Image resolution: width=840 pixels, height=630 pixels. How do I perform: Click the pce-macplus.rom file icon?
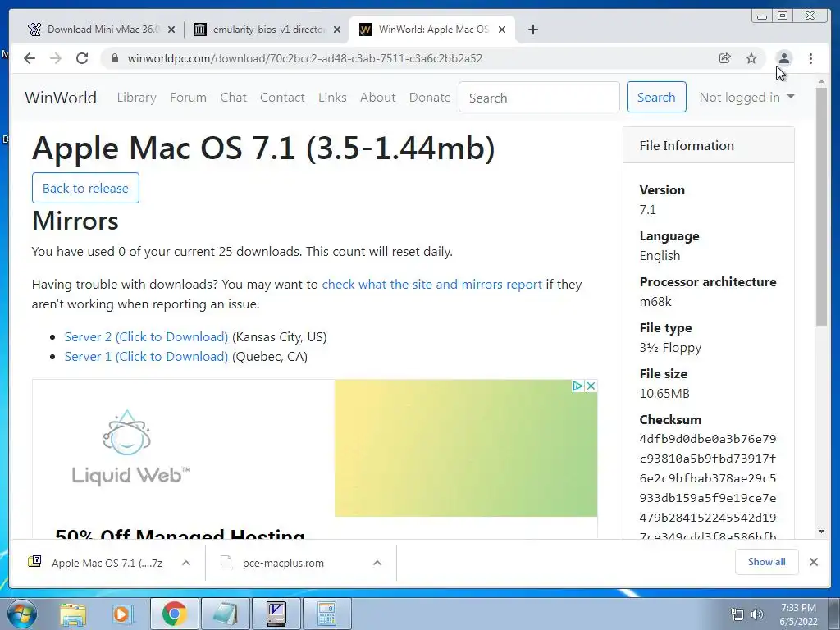226,563
